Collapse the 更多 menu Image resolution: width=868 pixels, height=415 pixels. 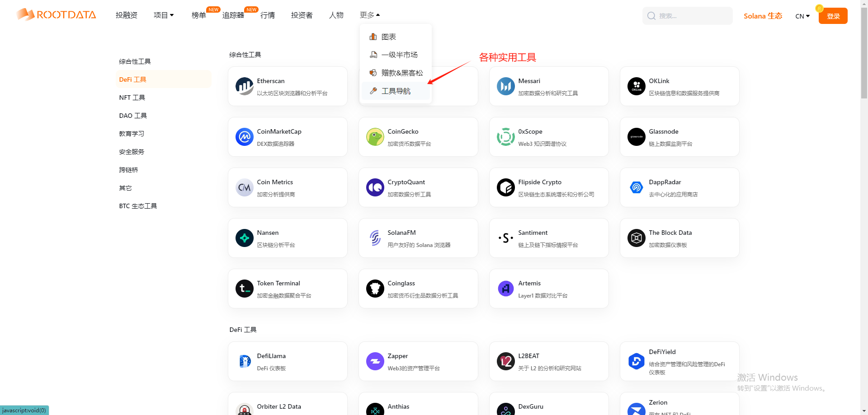pyautogui.click(x=370, y=15)
